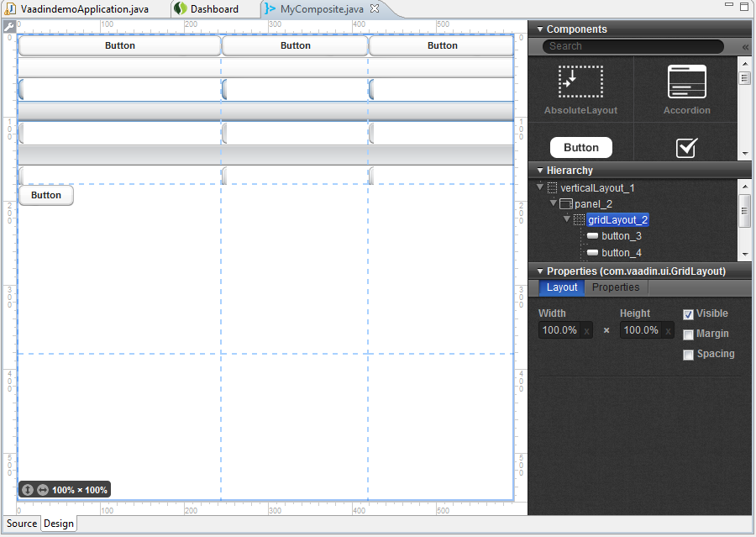This screenshot has width=756, height=537.
Task: Collapse the Components section header
Action: [539, 29]
